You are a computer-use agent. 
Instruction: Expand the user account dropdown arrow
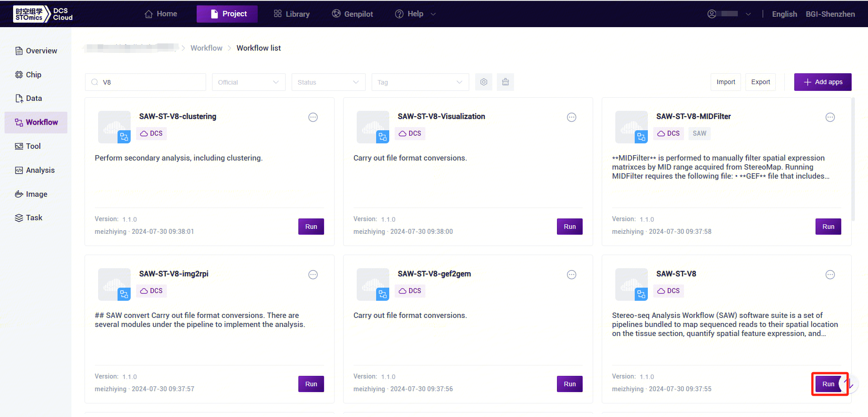point(748,14)
